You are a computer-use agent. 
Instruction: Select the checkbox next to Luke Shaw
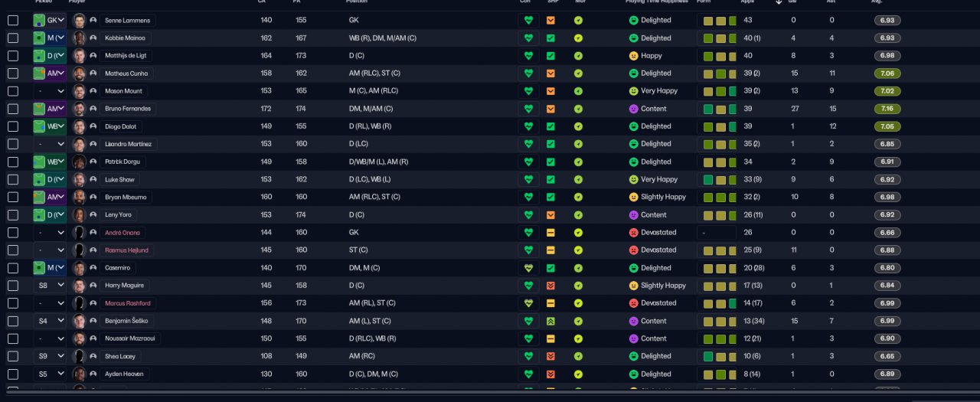click(x=13, y=179)
